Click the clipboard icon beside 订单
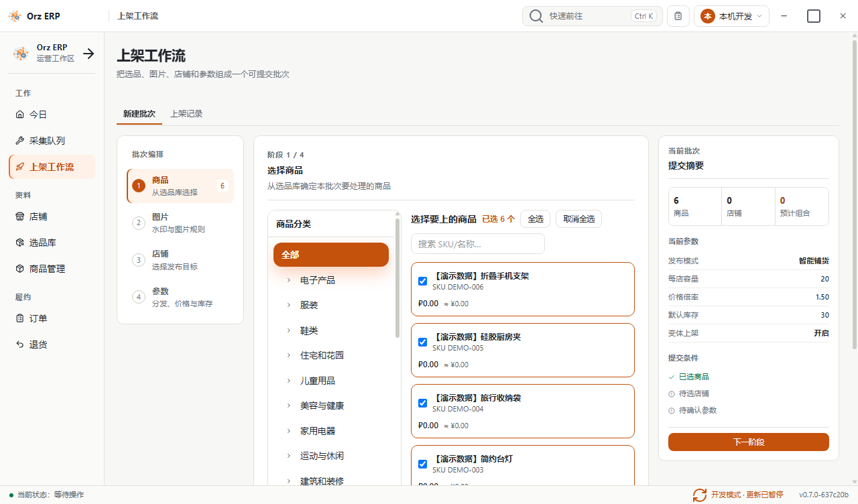This screenshot has width=858, height=504. 19,318
